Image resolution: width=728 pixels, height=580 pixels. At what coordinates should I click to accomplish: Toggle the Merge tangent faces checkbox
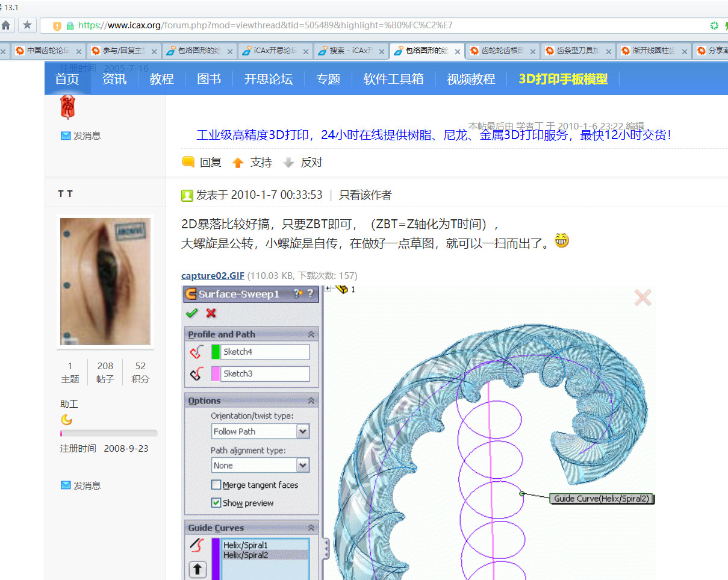click(216, 485)
